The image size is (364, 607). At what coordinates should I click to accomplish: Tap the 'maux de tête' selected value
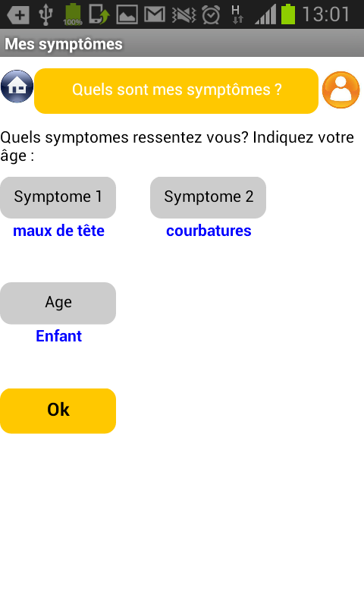coord(59,231)
